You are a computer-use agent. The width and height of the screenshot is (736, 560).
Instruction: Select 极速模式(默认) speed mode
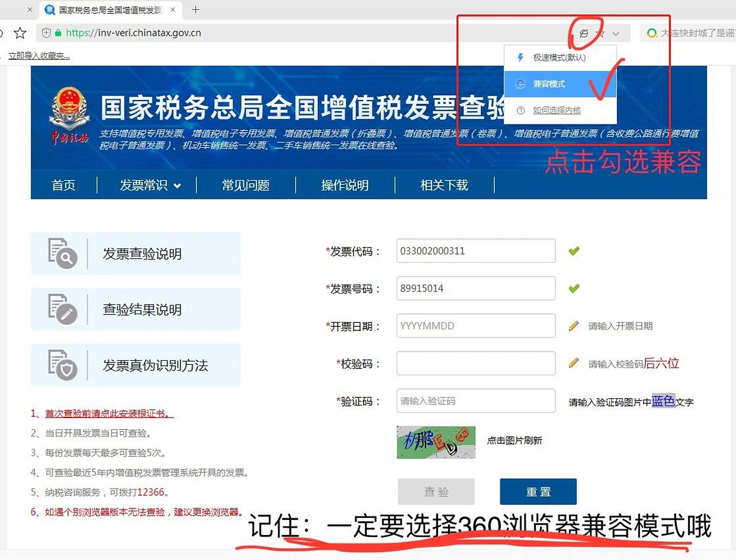(x=559, y=57)
